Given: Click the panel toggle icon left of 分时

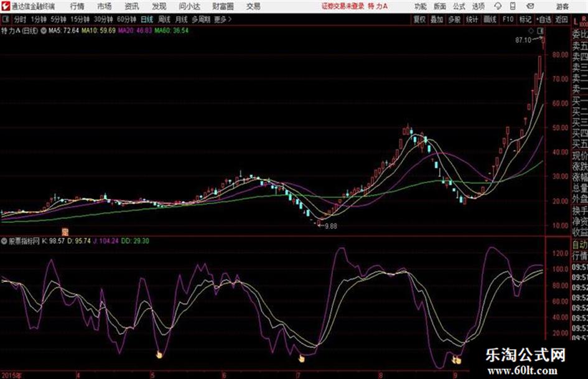Looking at the screenshot, I should (6, 19).
